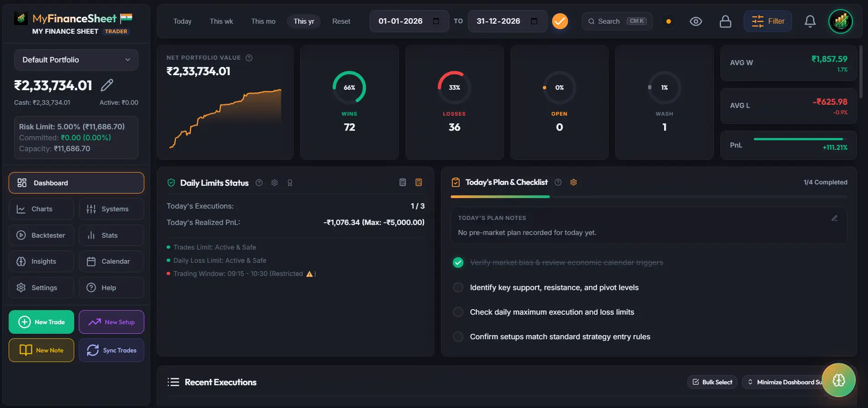Apply date range with orange checkmark button

560,21
